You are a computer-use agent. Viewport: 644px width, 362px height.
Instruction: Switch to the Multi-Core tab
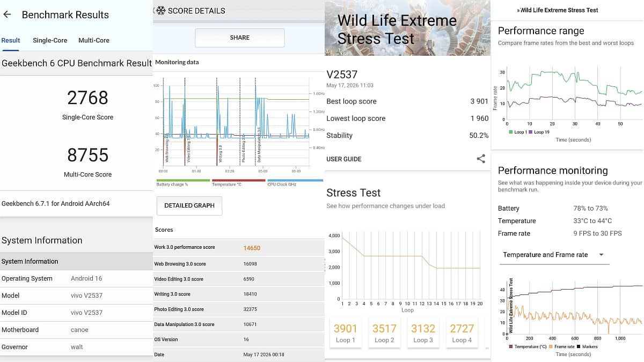(94, 40)
